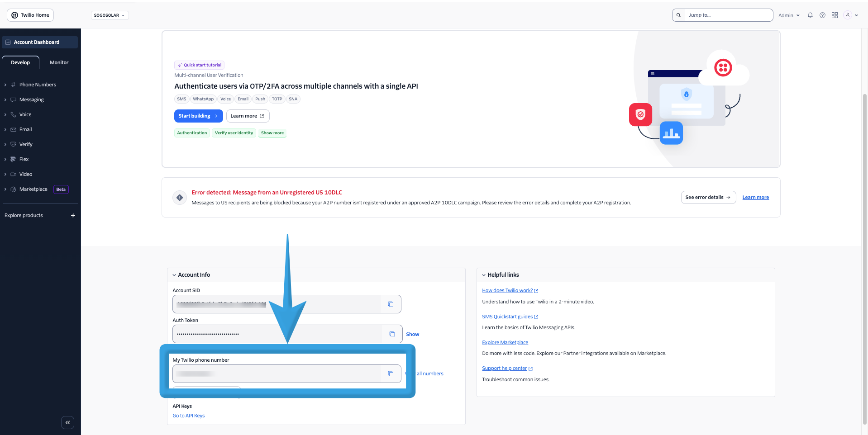Open the Admin dropdown menu
The width and height of the screenshot is (868, 435).
[x=788, y=15]
